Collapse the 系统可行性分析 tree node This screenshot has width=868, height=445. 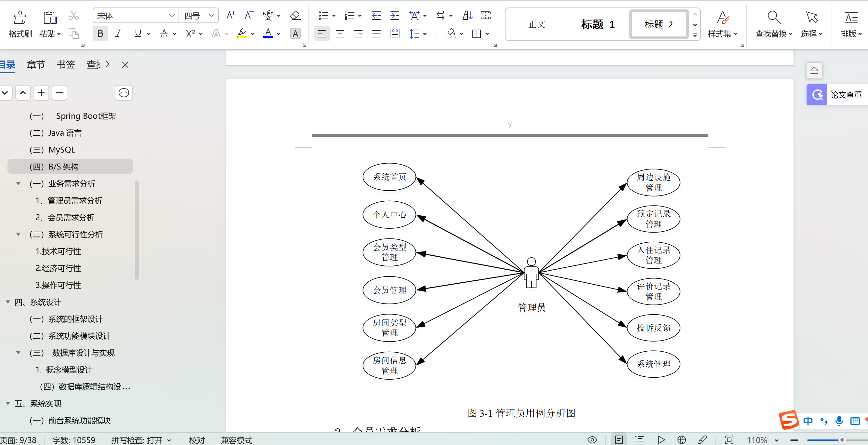click(19, 235)
